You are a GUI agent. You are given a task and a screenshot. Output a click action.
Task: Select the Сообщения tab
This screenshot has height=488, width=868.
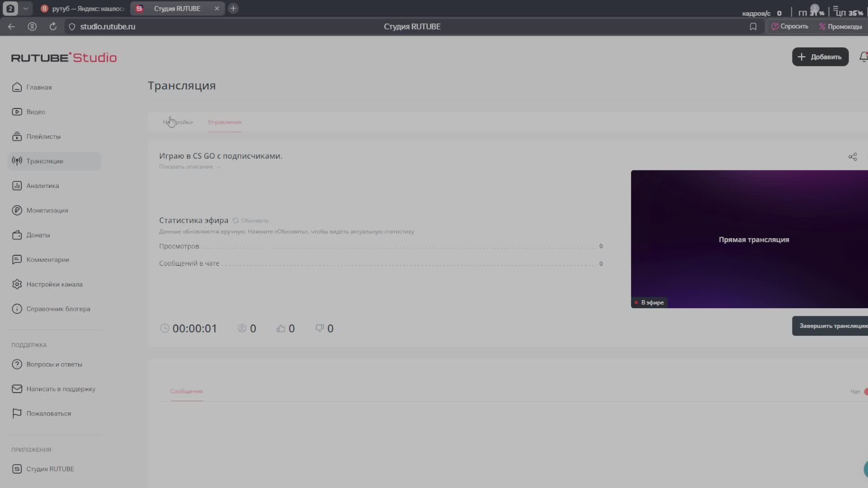point(186,391)
